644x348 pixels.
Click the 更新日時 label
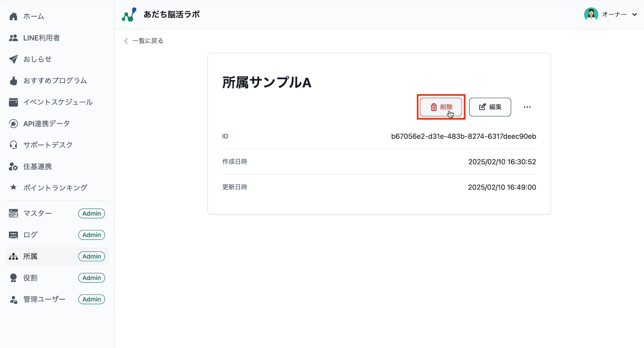click(x=235, y=187)
